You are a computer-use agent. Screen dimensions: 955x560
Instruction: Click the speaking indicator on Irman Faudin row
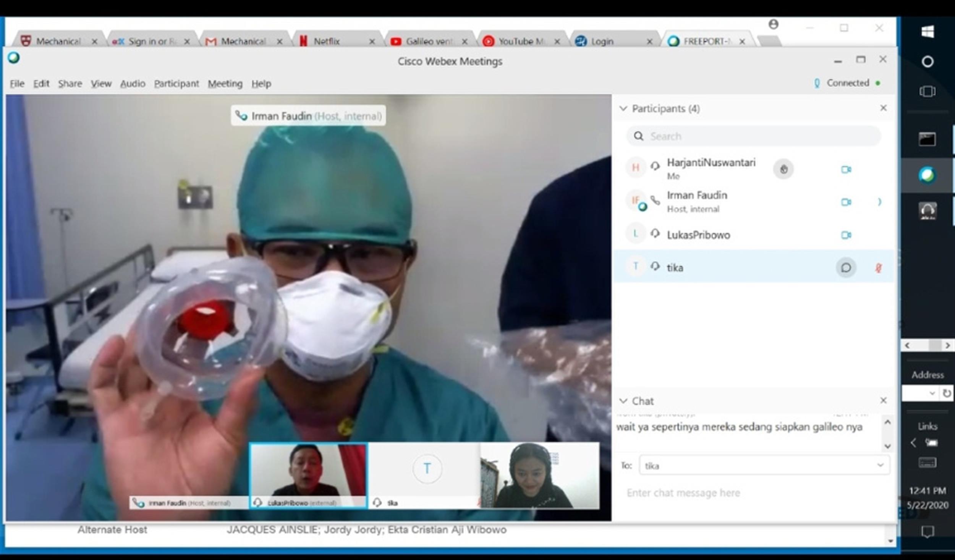[879, 202]
